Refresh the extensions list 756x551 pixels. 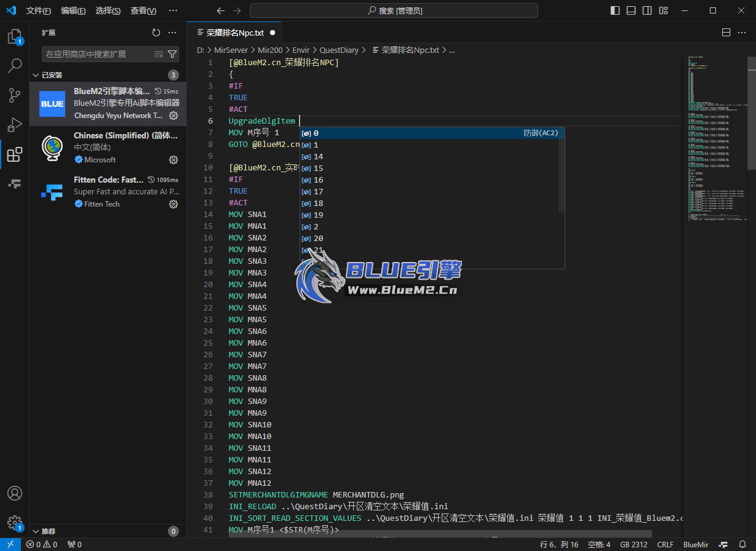pos(156,33)
